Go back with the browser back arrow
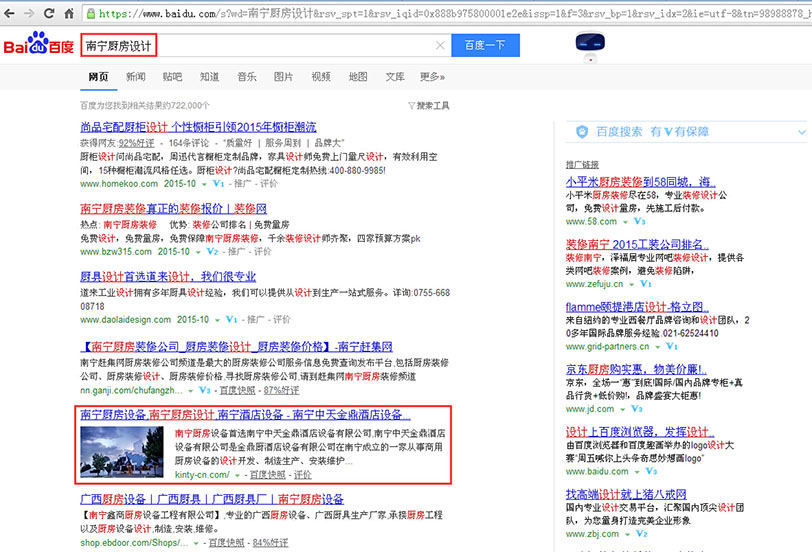The width and height of the screenshot is (812, 552). pos(9,13)
